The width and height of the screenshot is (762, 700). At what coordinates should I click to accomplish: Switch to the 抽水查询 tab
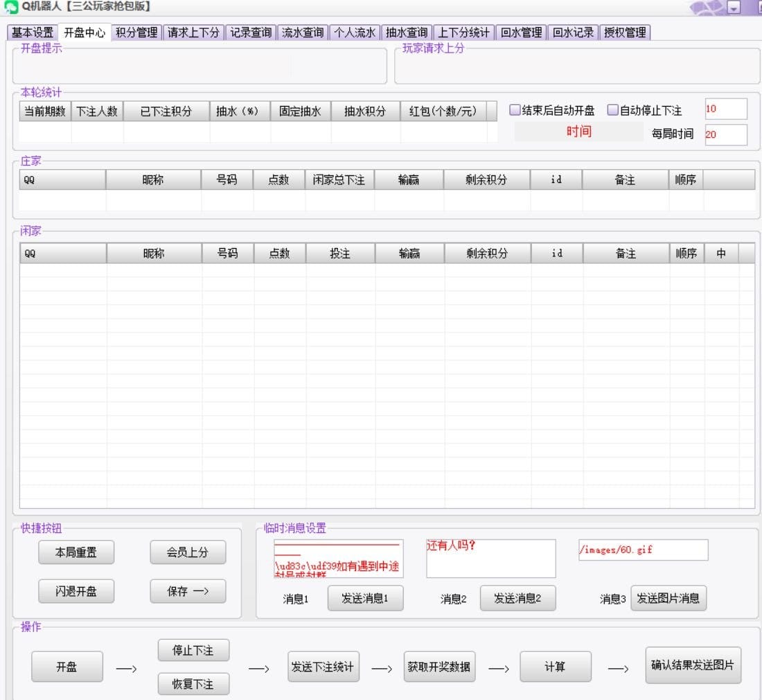(x=407, y=33)
